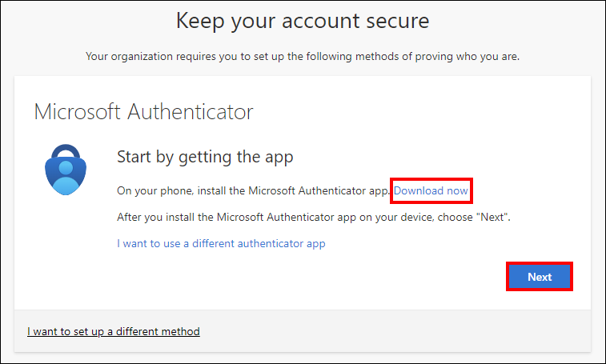
Task: Click the words different authenticator app in the link
Action: (x=259, y=243)
